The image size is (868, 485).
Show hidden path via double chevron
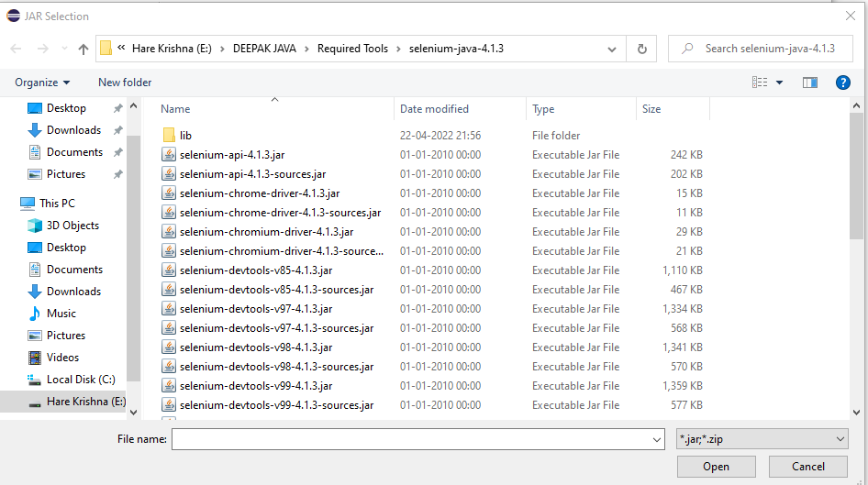121,48
